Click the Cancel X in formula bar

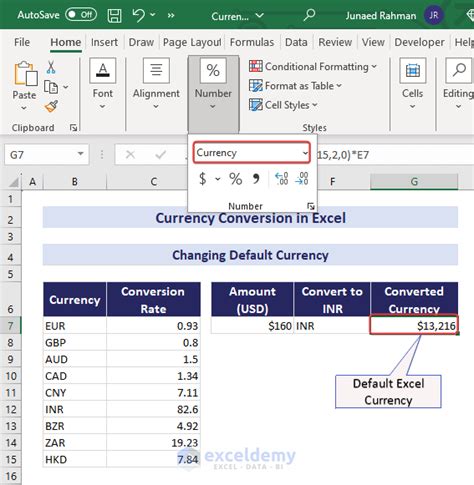pyautogui.click(x=130, y=155)
